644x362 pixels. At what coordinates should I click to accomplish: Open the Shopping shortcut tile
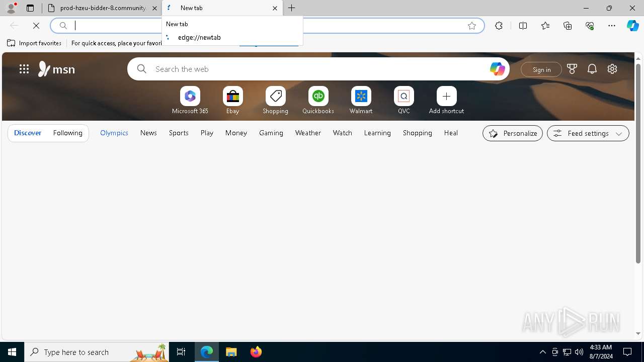[x=275, y=101]
